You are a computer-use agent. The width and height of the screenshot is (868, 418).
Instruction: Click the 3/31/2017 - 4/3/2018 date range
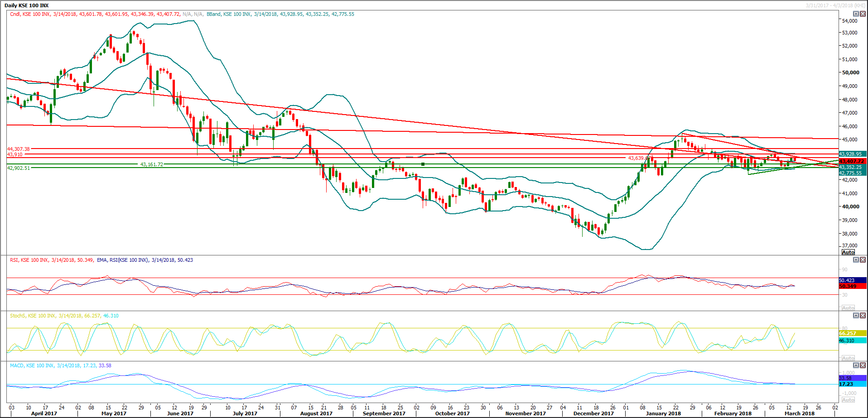[835, 5]
